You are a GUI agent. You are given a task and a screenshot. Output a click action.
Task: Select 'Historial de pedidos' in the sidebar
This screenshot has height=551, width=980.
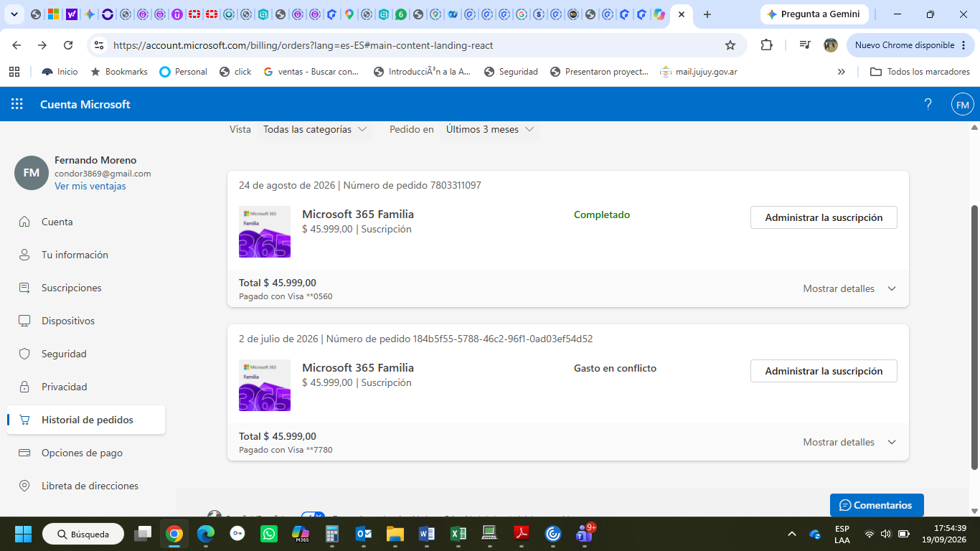[x=86, y=420]
